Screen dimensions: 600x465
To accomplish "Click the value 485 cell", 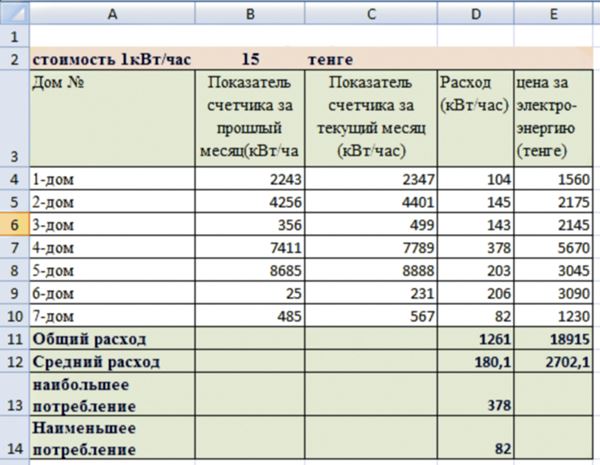I will [x=250, y=316].
